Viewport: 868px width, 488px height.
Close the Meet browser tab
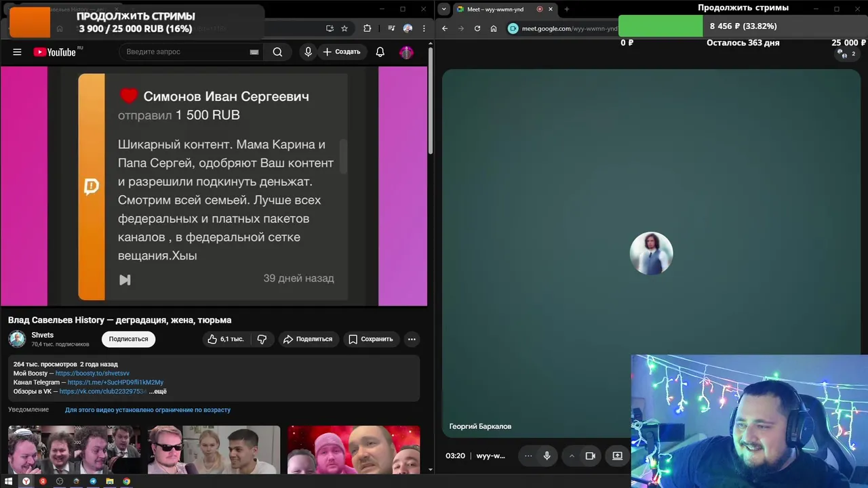[x=551, y=9]
